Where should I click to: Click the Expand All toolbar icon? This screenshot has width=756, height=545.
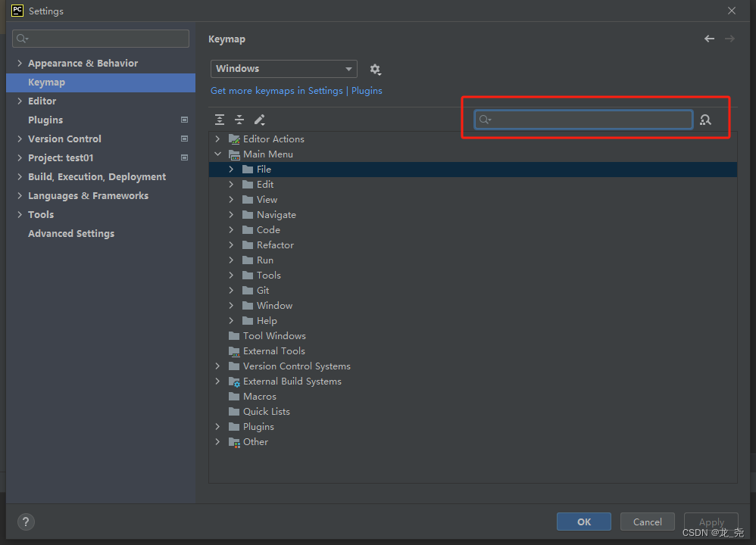[220, 120]
